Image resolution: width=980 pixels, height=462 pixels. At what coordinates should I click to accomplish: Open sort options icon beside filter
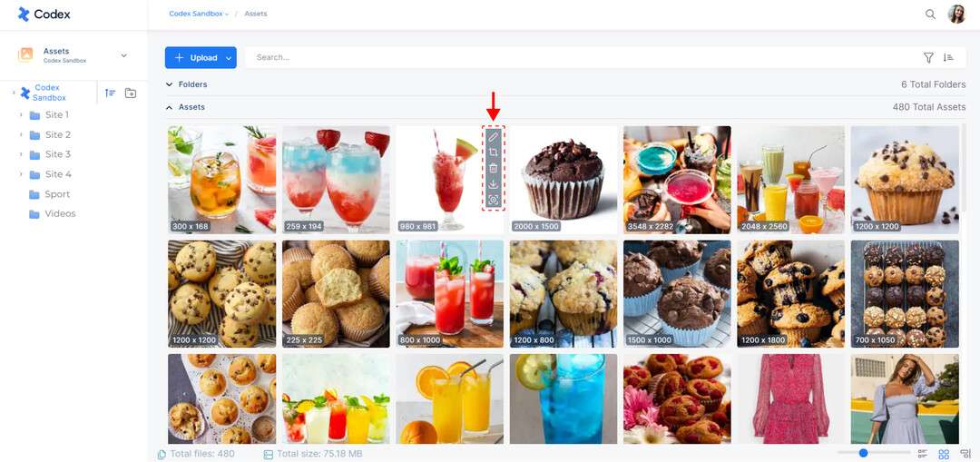tap(948, 57)
